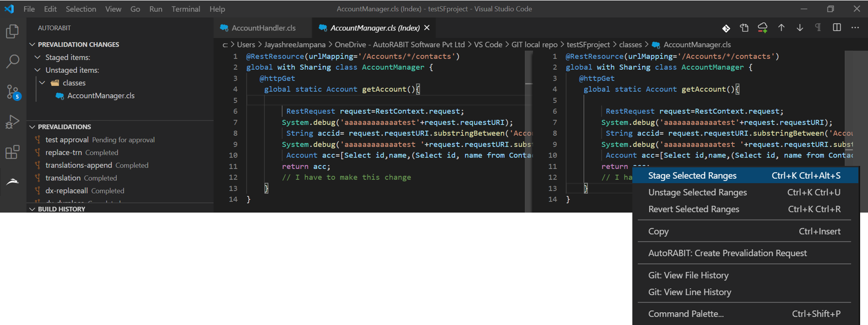Image resolution: width=868 pixels, height=325 pixels.
Task: Click the breadcrumb file icon before AccountManager.cls
Action: [x=656, y=45]
